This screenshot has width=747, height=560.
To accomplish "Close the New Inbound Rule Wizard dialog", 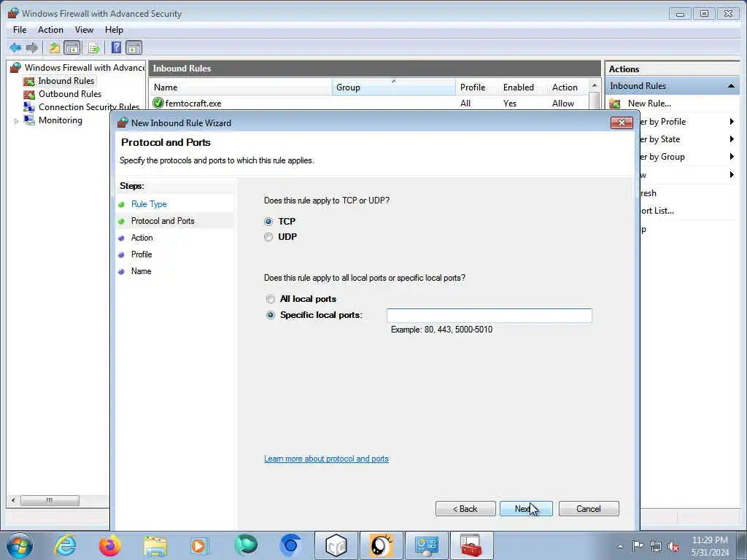I will [622, 122].
